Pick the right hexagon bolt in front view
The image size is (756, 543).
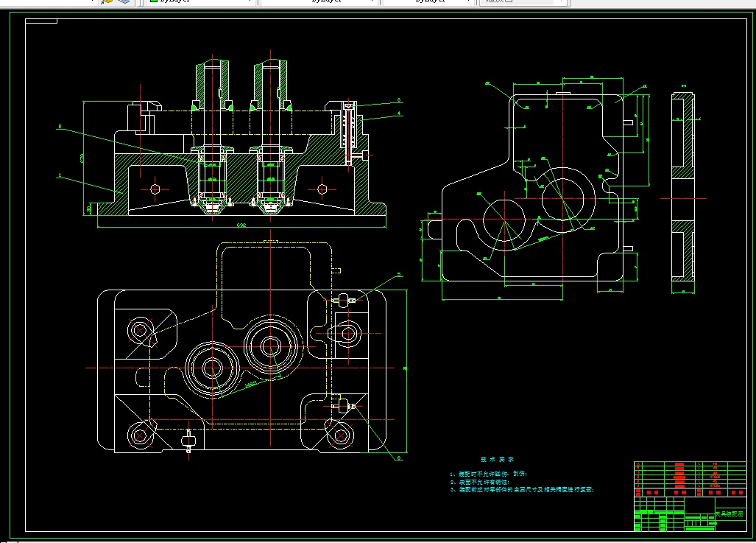coord(322,189)
